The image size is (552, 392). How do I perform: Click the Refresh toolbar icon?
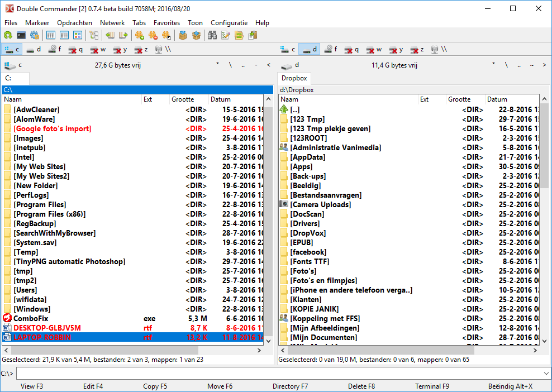8,35
